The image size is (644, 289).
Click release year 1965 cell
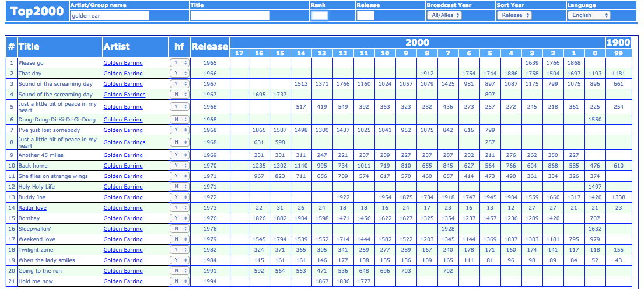[x=209, y=63]
